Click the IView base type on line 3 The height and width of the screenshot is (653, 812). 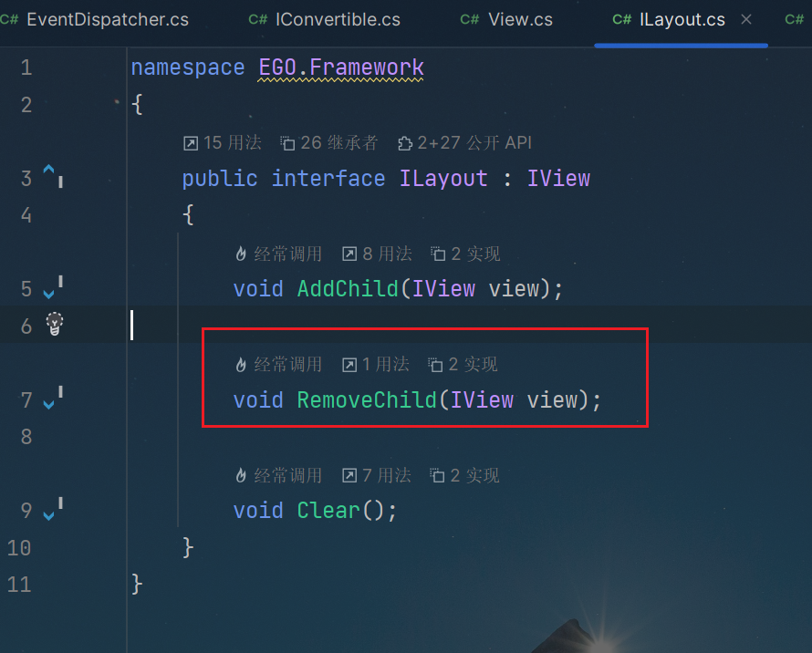click(558, 179)
